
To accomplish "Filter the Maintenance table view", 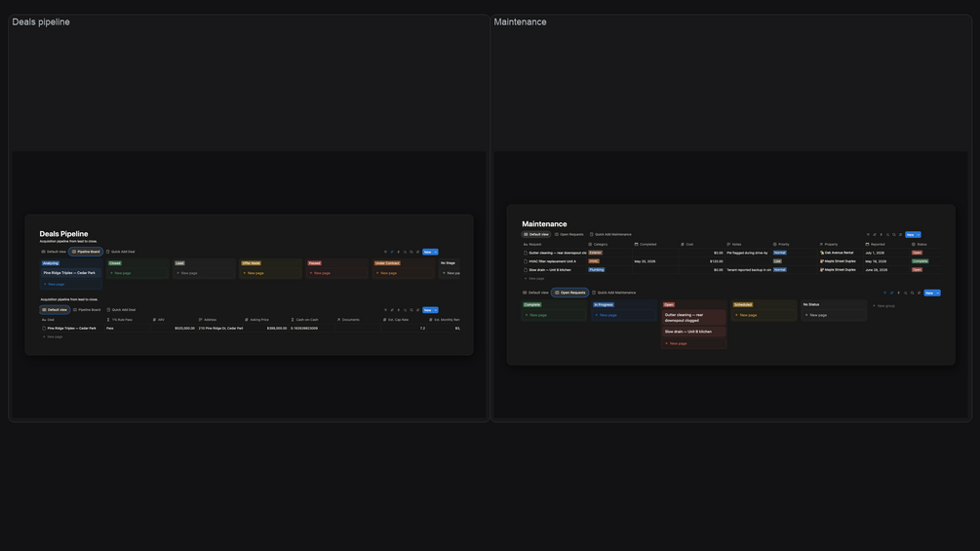I will [868, 235].
